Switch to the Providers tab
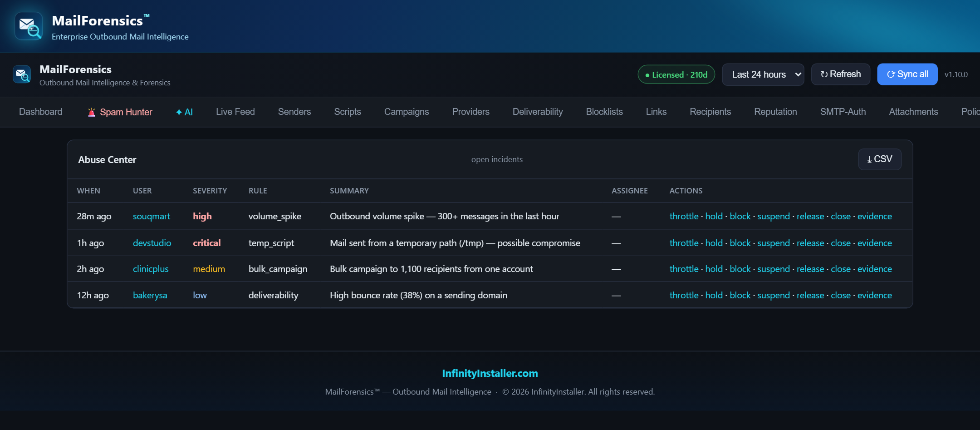 471,112
